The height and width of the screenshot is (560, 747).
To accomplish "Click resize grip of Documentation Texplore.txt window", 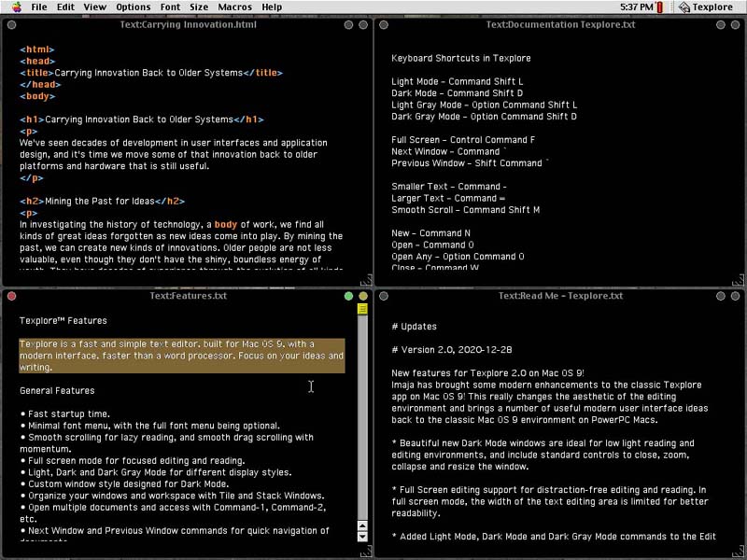I will click(x=738, y=280).
